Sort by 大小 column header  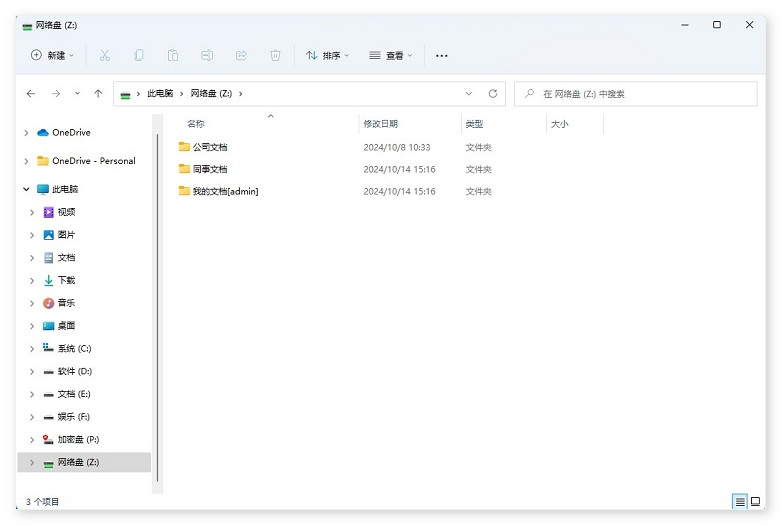pyautogui.click(x=560, y=124)
